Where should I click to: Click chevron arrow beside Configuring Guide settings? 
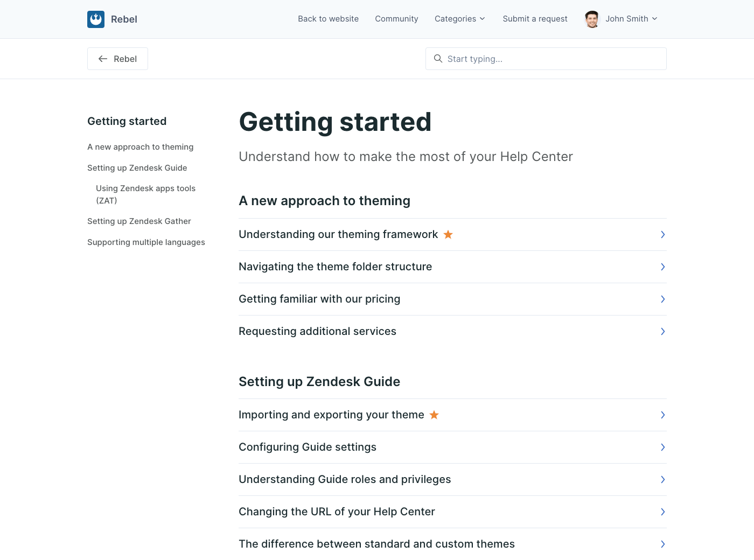662,447
